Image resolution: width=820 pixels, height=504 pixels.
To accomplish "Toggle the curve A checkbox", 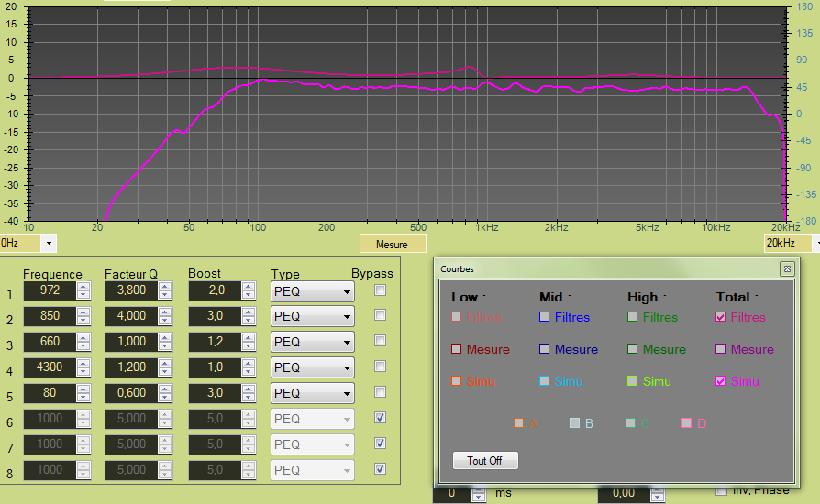I will click(x=519, y=422).
